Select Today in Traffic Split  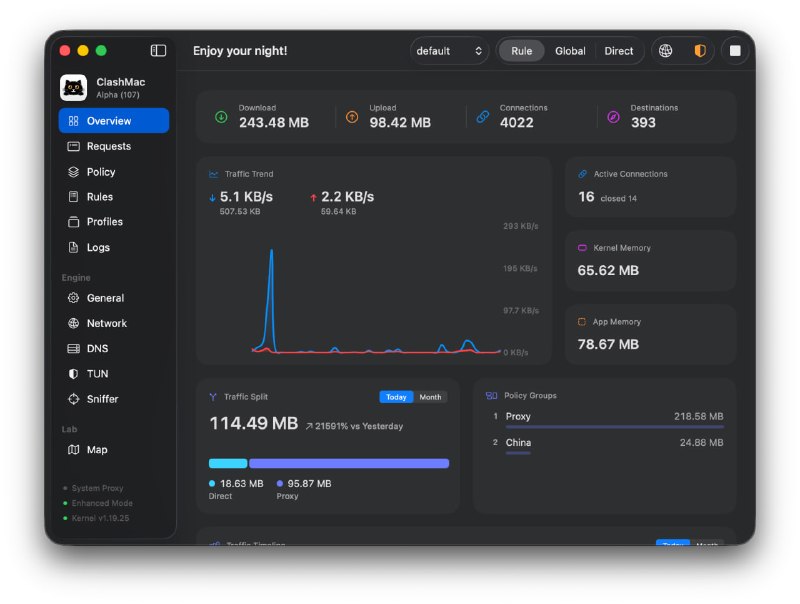click(x=396, y=397)
